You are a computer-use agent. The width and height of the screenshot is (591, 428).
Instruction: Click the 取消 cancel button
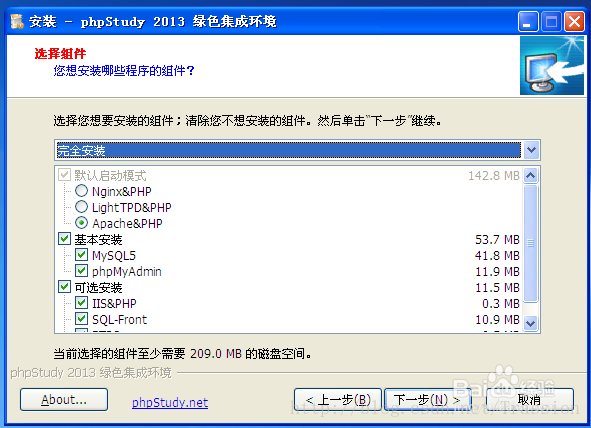click(x=530, y=400)
